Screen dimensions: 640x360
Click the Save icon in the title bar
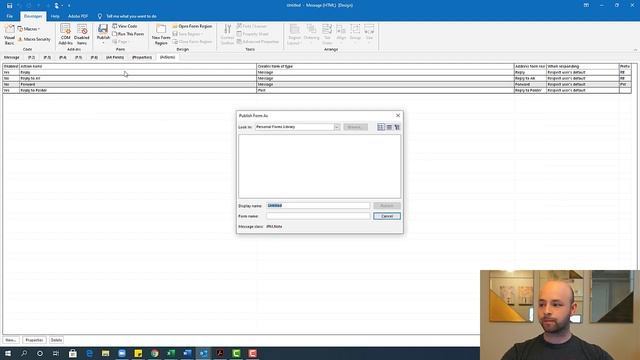click(9, 5)
